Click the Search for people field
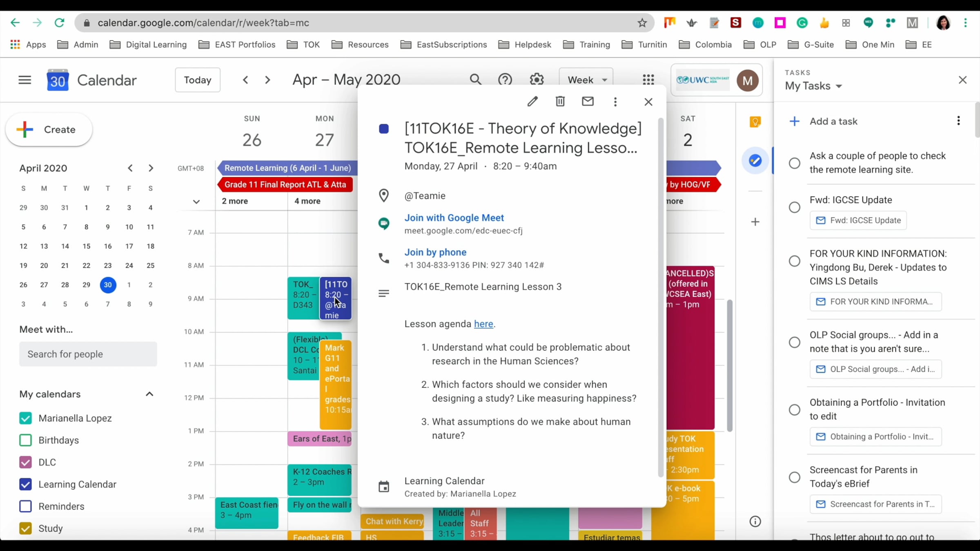 click(x=88, y=354)
